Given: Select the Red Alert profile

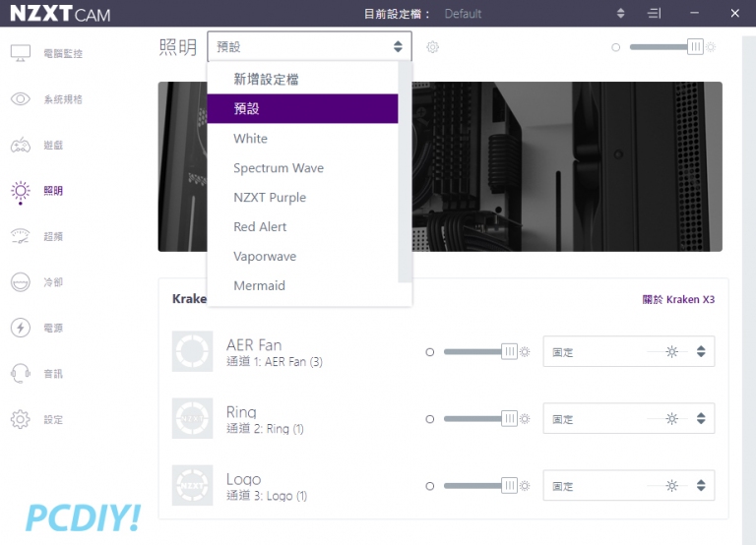Looking at the screenshot, I should [303, 226].
